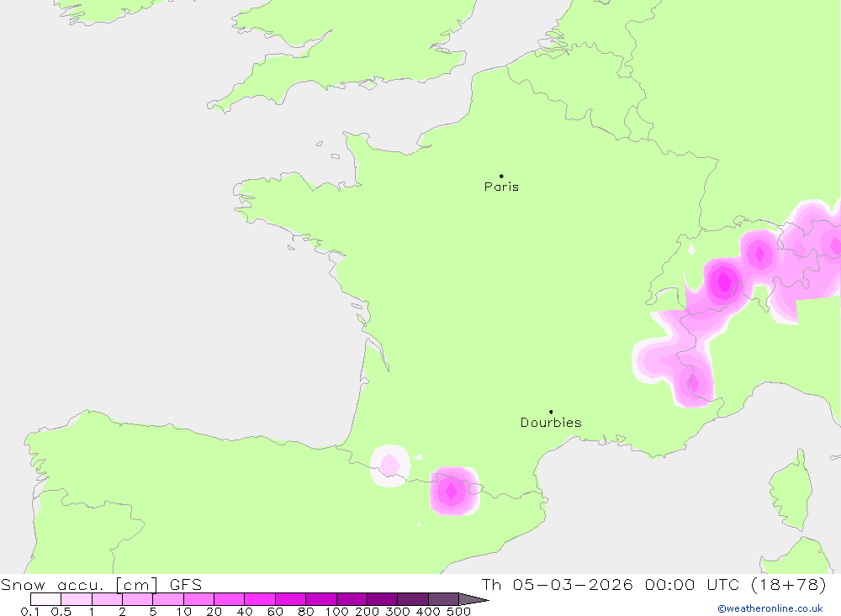The width and height of the screenshot is (841, 616).
Task: Click the Snow accu. [cm] GFS title
Action: [x=101, y=584]
